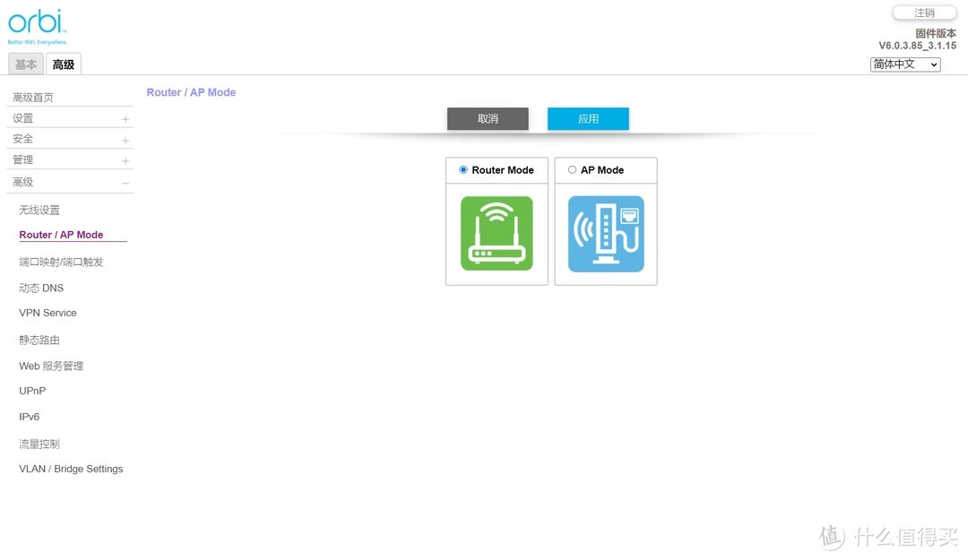
Task: Open 无线设置 in the sidebar
Action: (39, 210)
